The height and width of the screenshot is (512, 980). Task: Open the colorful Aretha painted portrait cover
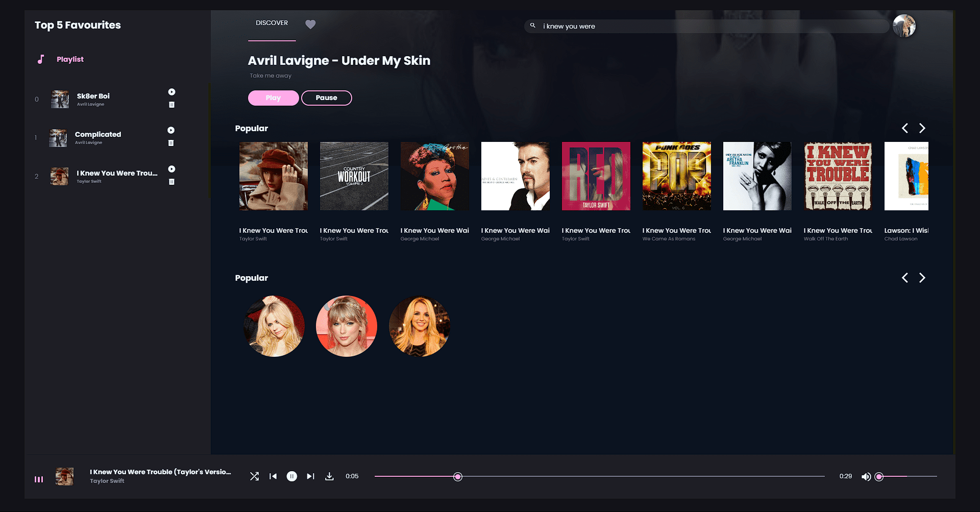point(435,176)
